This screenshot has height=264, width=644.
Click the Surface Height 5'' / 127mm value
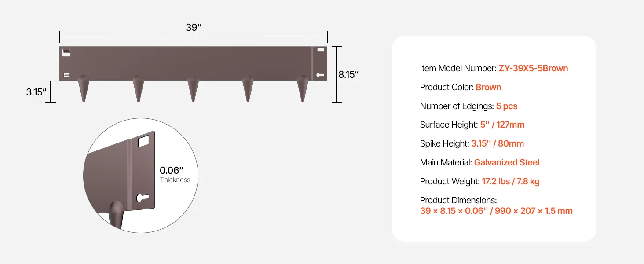coord(502,125)
